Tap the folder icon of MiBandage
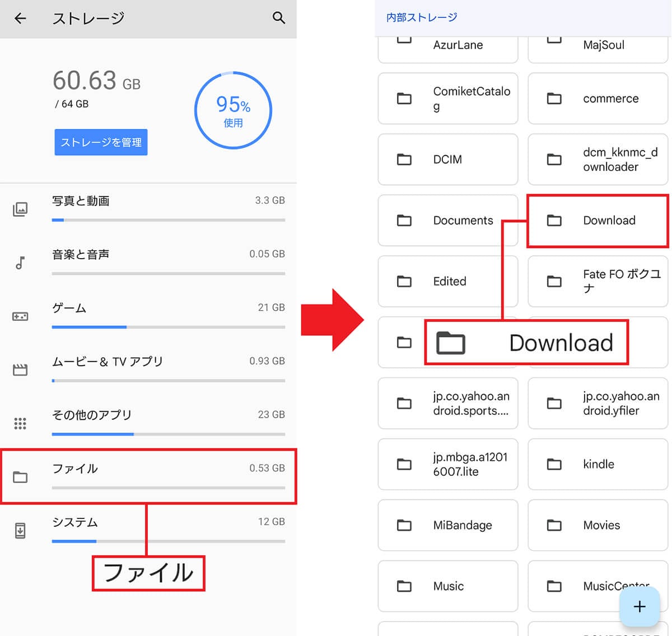Screen dimensions: 672x636 pyautogui.click(x=404, y=526)
